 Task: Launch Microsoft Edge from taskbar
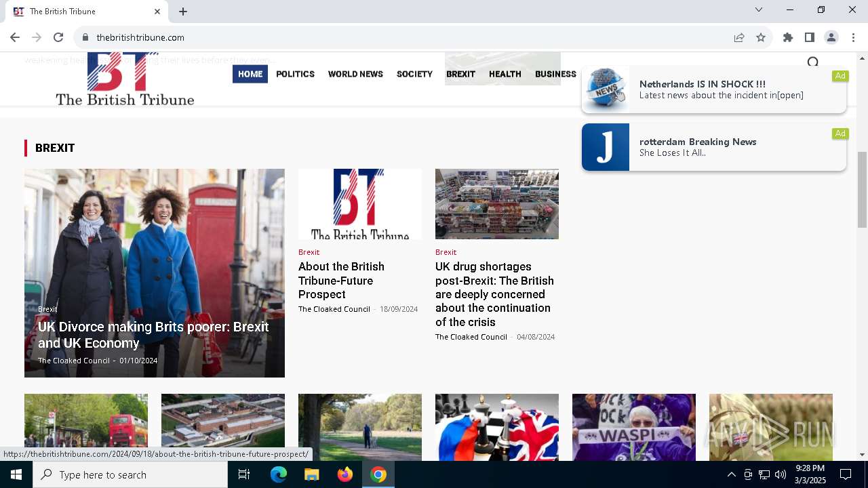click(279, 474)
